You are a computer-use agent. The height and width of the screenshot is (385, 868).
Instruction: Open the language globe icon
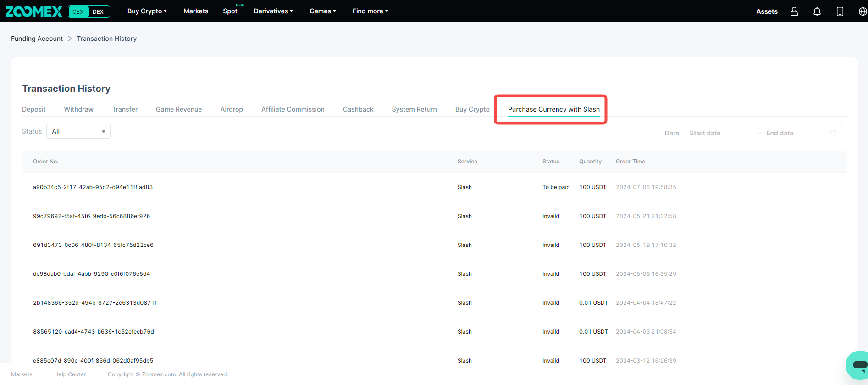[x=862, y=11]
